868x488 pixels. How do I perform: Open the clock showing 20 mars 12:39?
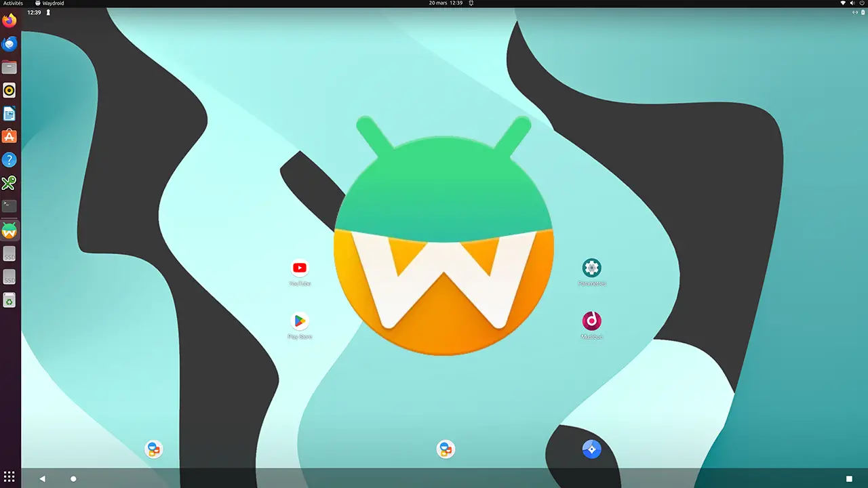tap(446, 3)
